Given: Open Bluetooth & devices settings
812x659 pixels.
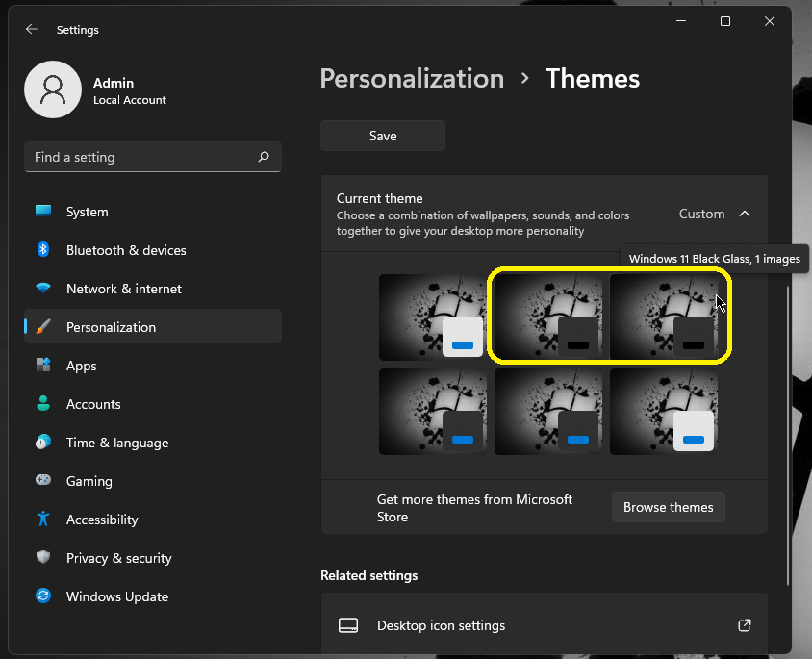Looking at the screenshot, I should 153,249.
